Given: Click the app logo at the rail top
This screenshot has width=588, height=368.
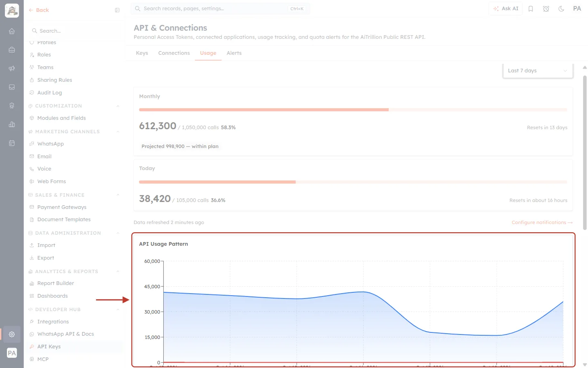Looking at the screenshot, I should click(12, 11).
